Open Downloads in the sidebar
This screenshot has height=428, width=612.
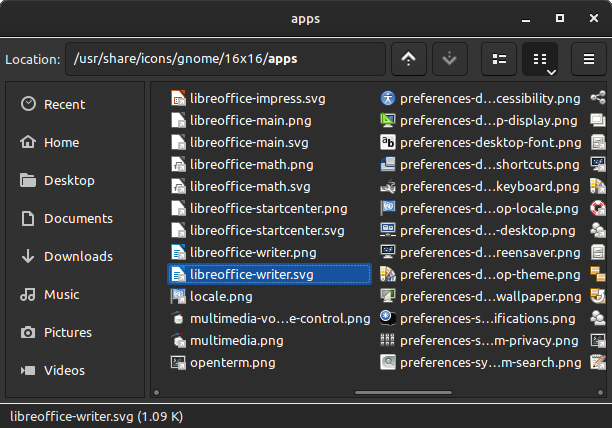75,256
